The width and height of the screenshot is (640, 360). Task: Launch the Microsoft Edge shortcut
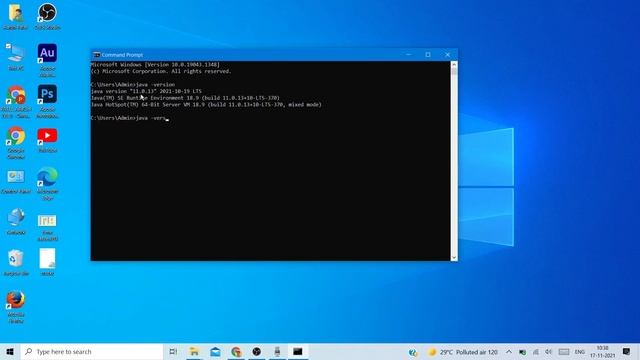point(47,183)
